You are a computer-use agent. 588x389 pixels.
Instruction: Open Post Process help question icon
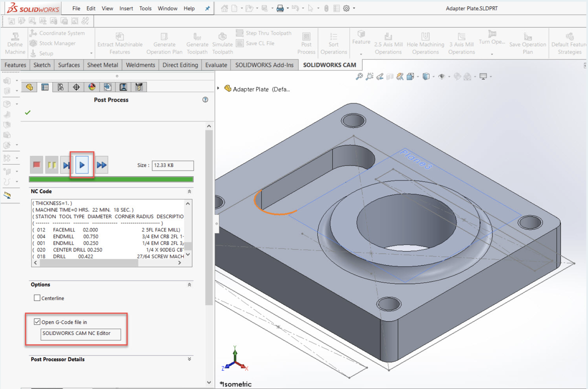[205, 100]
